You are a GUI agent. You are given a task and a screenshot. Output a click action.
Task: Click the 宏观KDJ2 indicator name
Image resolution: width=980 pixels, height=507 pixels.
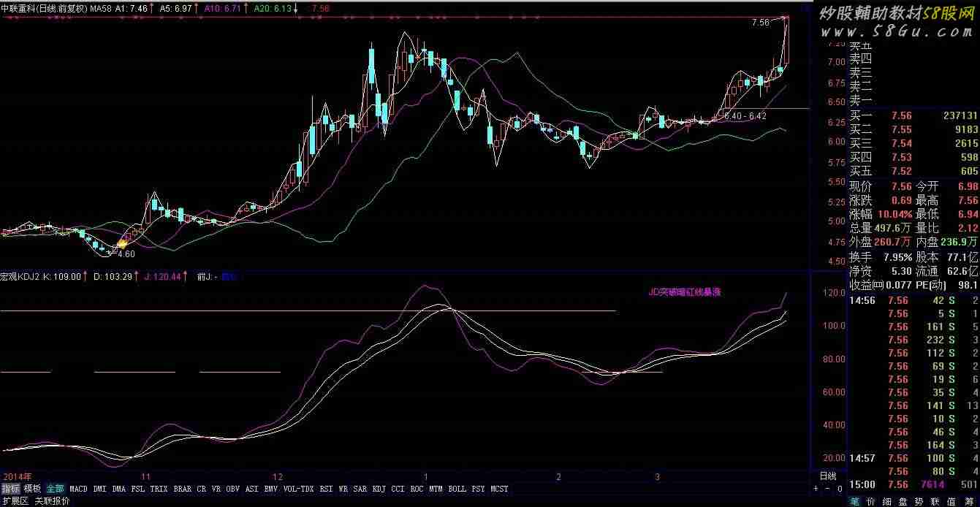tap(20, 277)
